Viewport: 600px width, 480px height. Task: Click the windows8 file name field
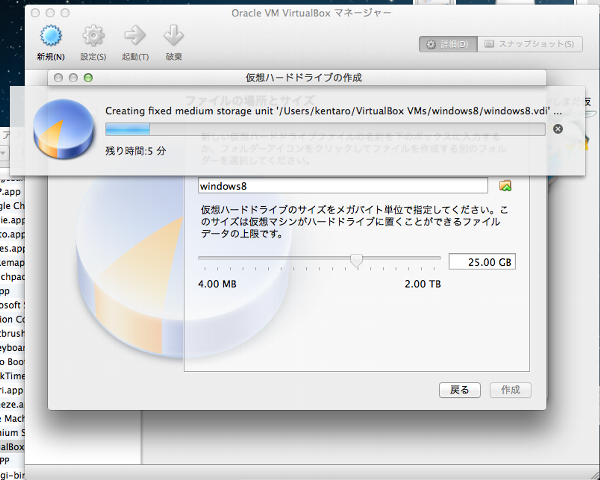343,186
